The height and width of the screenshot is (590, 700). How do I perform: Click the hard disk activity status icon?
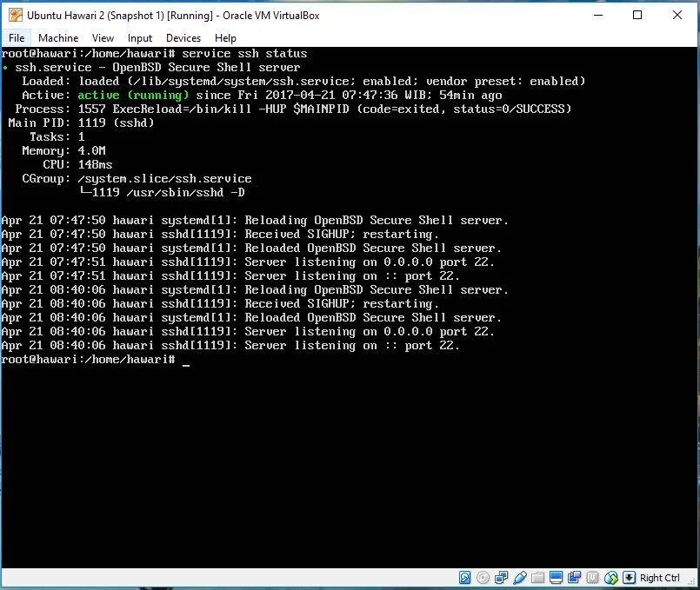464,578
